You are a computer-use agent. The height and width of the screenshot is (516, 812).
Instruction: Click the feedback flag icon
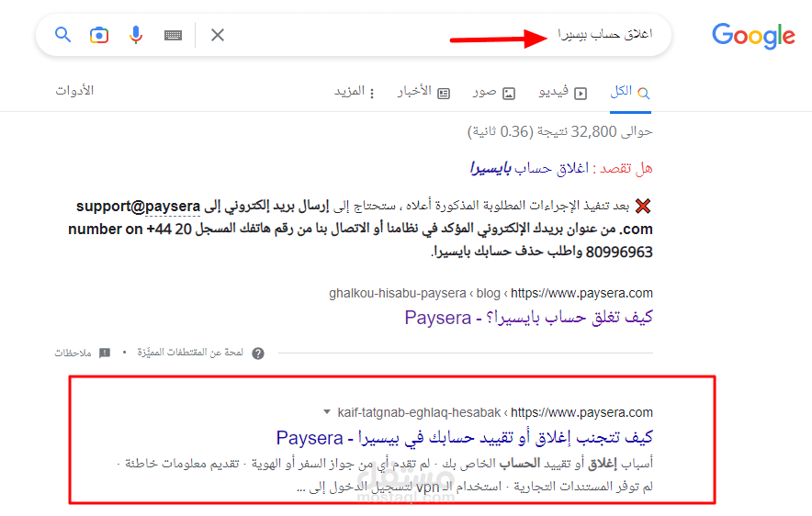[105, 353]
